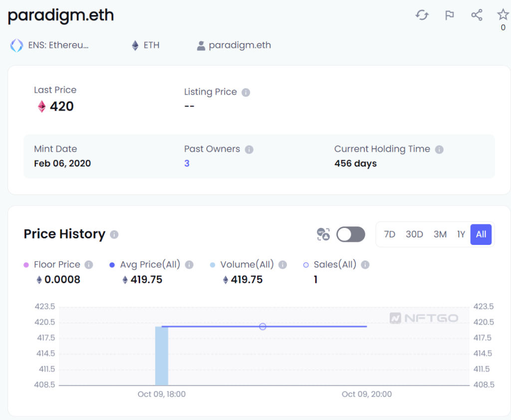The height and width of the screenshot is (420, 511).
Task: Toggle Volume(All) series in legend
Action: point(242,264)
